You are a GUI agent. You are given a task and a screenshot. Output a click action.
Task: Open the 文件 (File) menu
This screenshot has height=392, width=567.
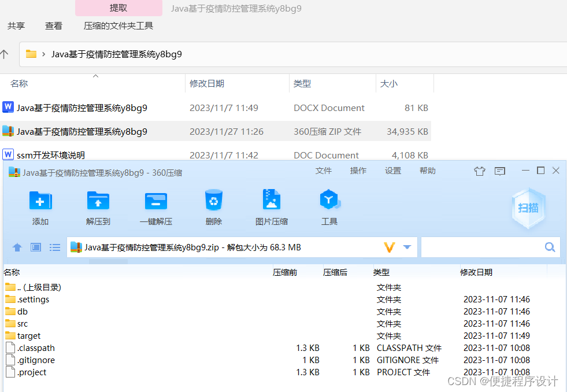[323, 171]
